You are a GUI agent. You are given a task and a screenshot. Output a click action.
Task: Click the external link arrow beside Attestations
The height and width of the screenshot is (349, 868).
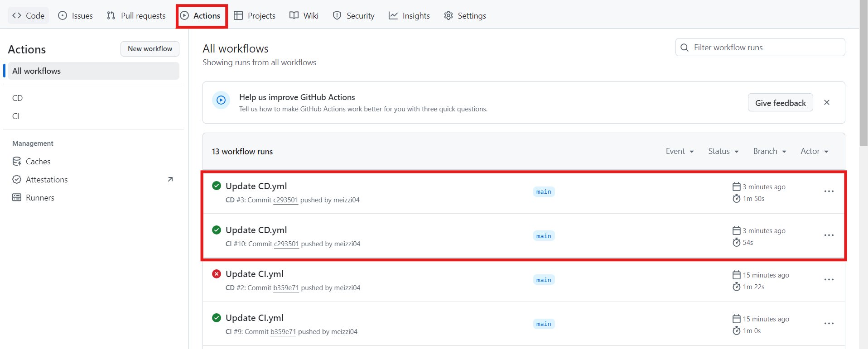point(170,179)
